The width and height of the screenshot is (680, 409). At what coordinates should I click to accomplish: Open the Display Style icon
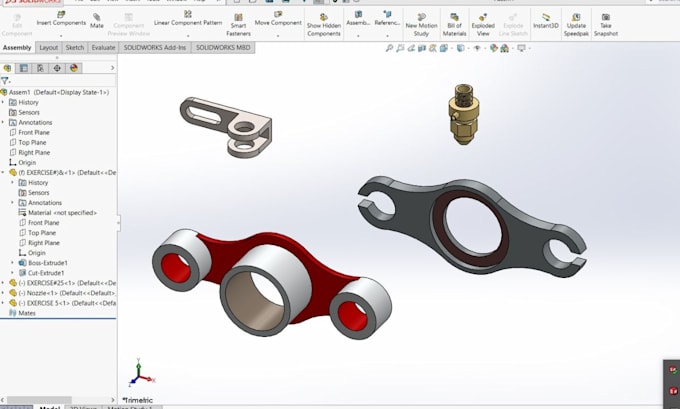coord(460,48)
